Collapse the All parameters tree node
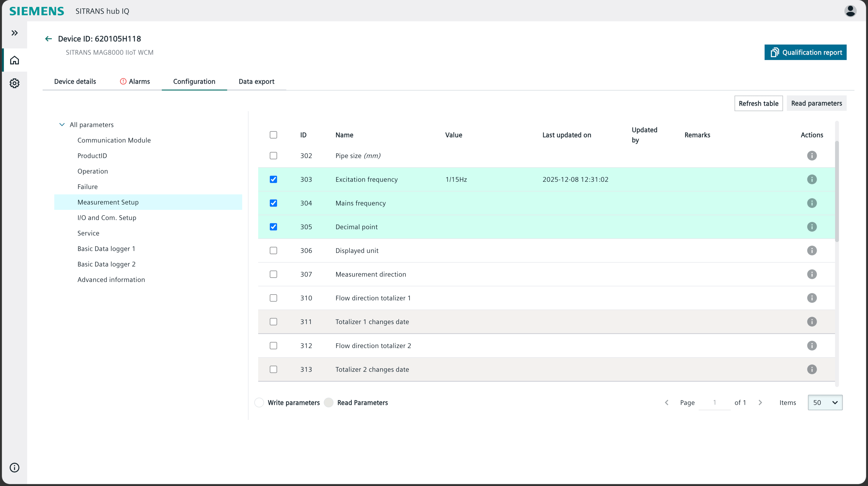This screenshot has height=486, width=868. [x=62, y=125]
